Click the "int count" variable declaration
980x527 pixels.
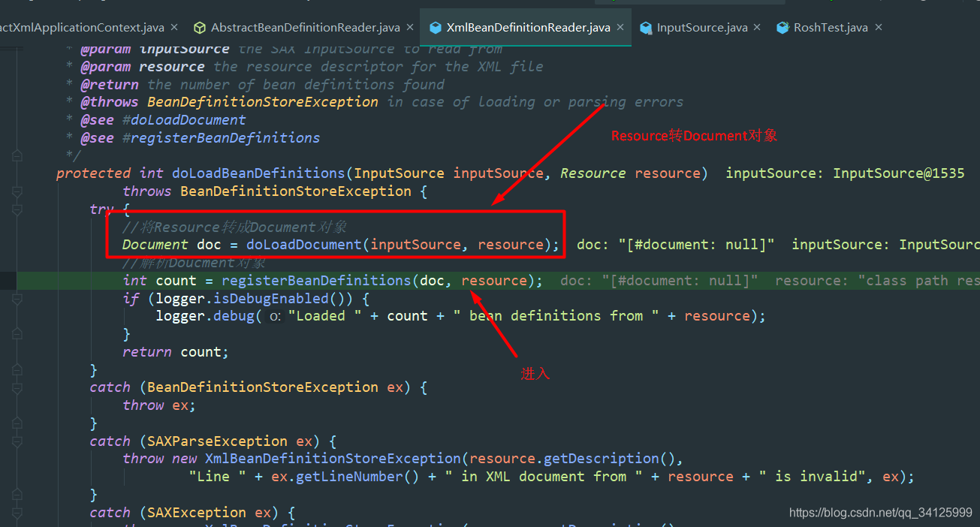click(x=159, y=281)
